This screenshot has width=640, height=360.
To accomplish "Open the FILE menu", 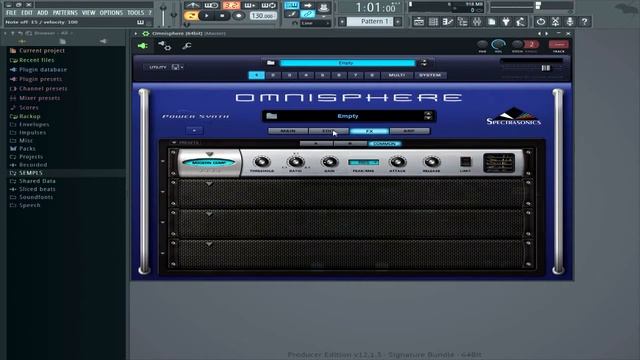I will point(11,13).
